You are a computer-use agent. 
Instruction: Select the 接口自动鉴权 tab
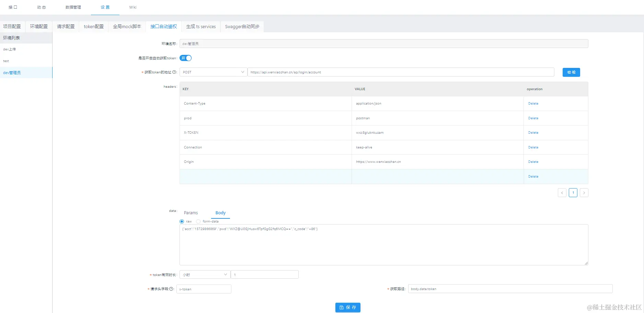pyautogui.click(x=163, y=26)
